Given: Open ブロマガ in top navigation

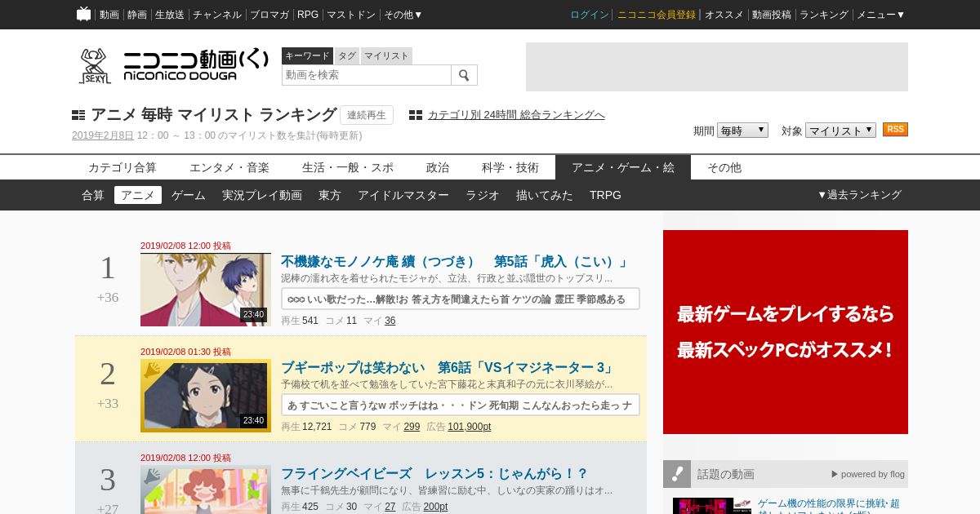Looking at the screenshot, I should coord(269,15).
